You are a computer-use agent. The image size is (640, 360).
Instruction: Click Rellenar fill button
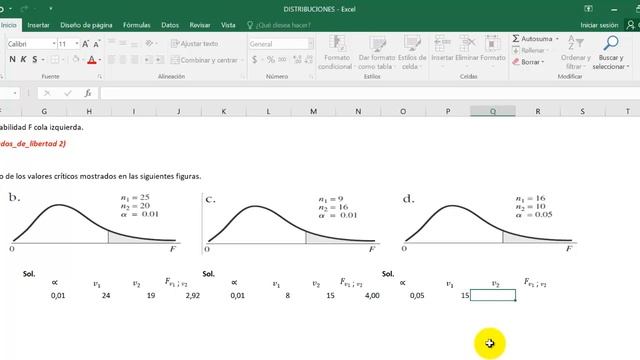530,50
